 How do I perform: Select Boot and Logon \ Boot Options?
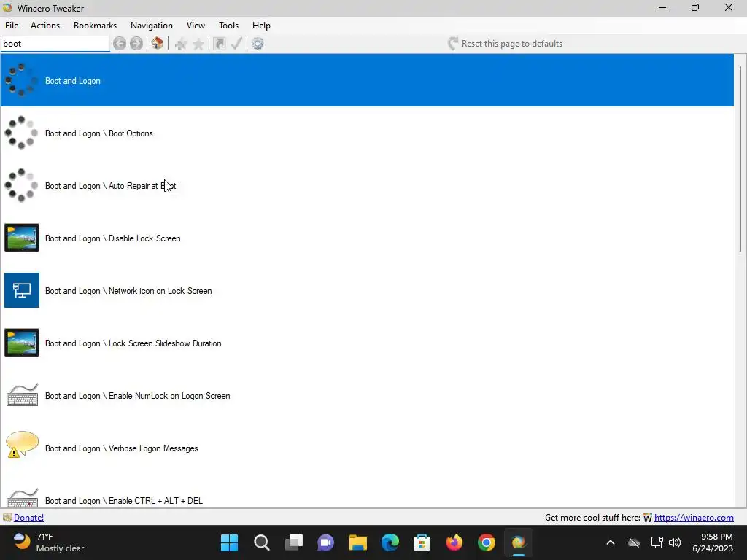pyautogui.click(x=99, y=133)
